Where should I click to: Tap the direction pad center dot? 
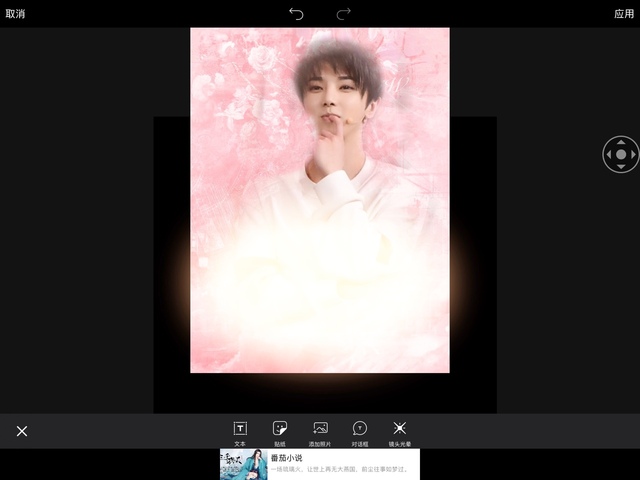pos(621,155)
